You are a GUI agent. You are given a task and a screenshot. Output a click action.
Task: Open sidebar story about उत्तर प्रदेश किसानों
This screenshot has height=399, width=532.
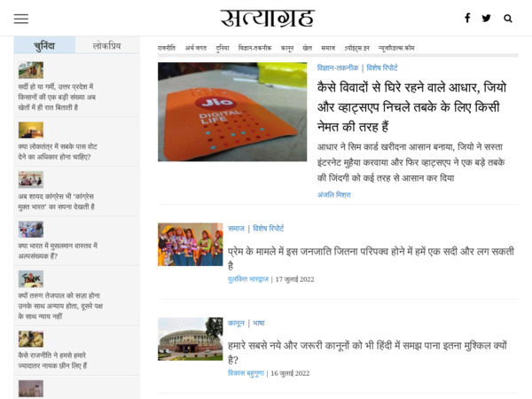[57, 97]
